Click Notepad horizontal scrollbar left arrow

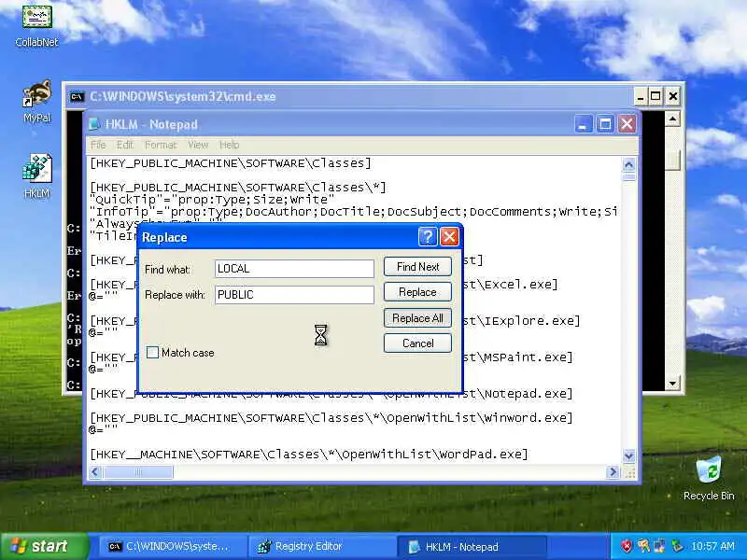click(95, 472)
